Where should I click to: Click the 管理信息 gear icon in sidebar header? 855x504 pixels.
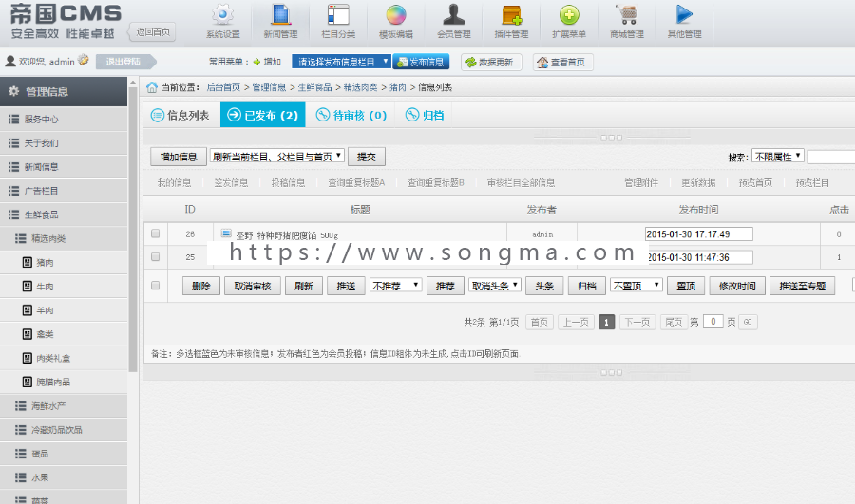tap(13, 91)
